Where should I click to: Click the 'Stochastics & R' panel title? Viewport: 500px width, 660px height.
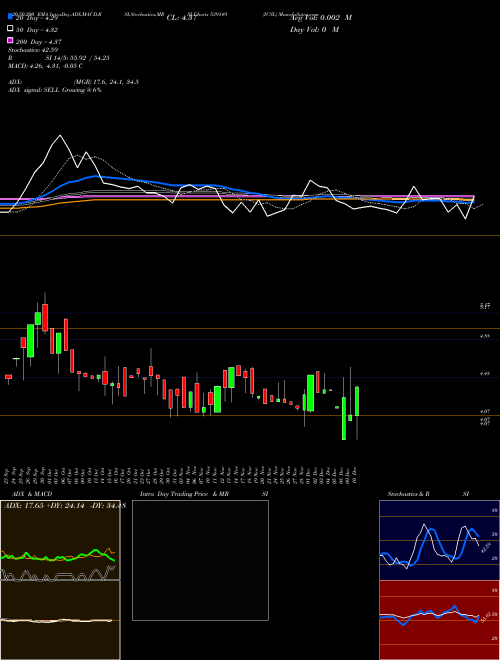408,494
